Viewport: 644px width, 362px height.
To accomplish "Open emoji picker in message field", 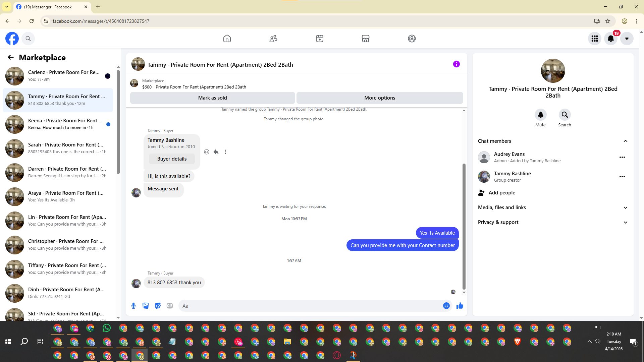I will [446, 306].
